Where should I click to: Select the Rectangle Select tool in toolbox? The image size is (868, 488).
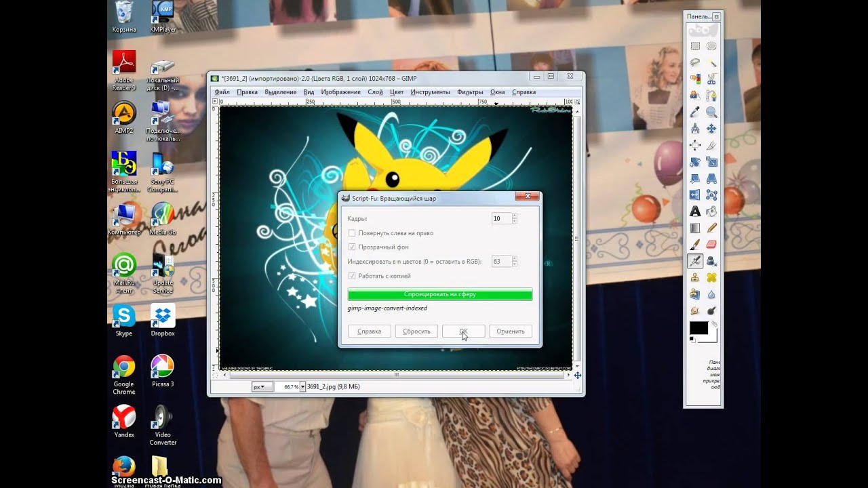tap(695, 46)
